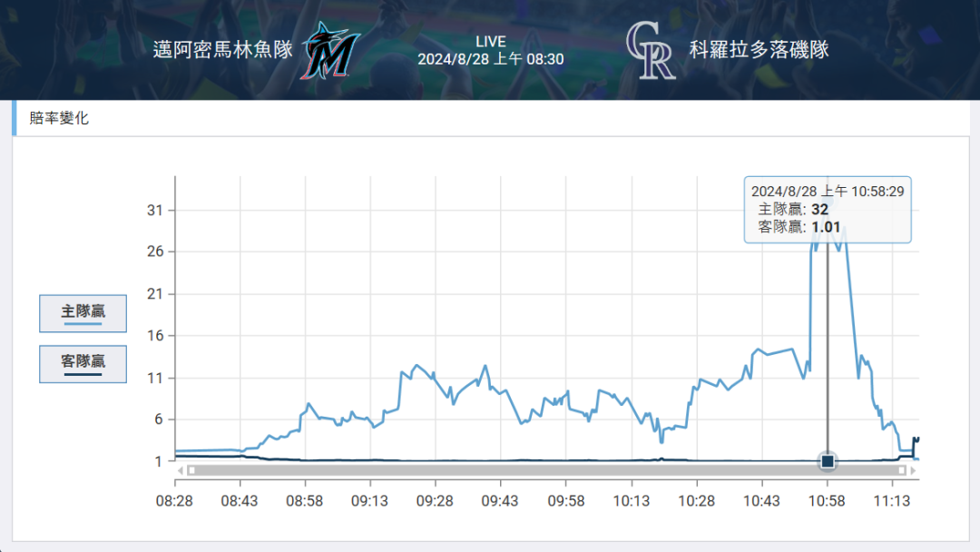Click the 31 odds axis label
980x552 pixels.
(155, 210)
